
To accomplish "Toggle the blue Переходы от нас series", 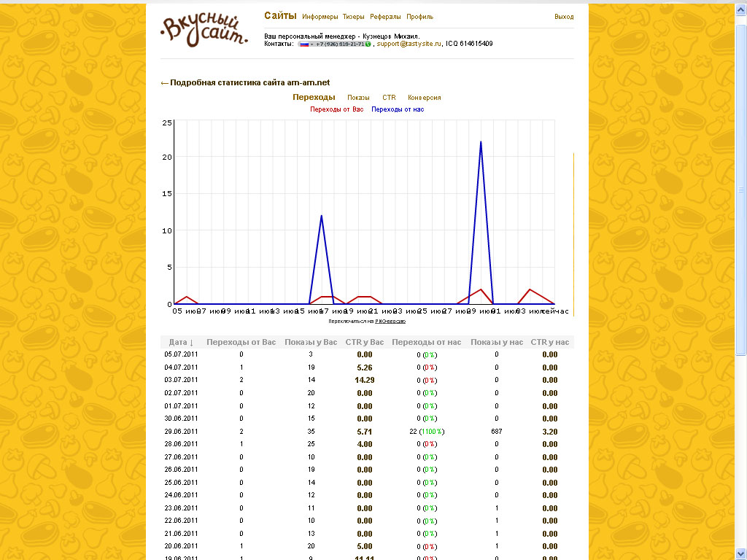I will click(x=398, y=109).
